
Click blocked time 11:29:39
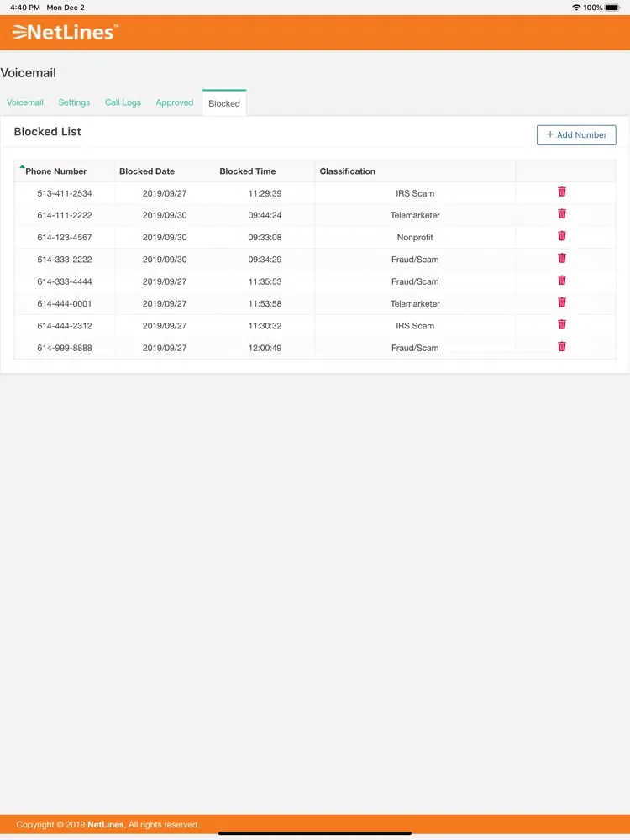(265, 193)
